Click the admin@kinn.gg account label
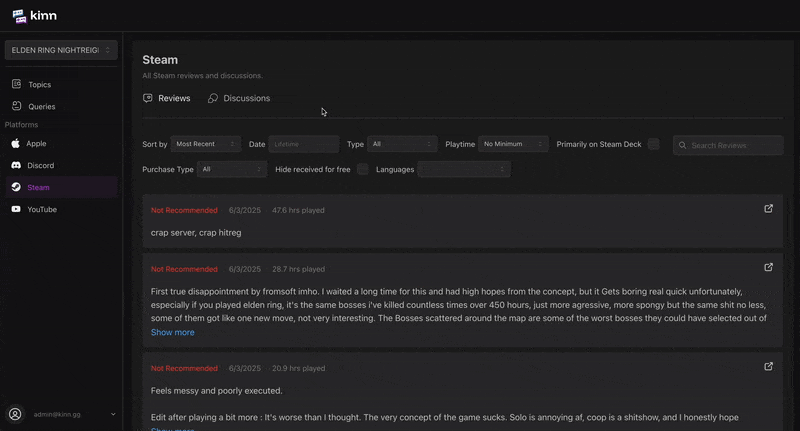800x431 pixels. point(57,414)
